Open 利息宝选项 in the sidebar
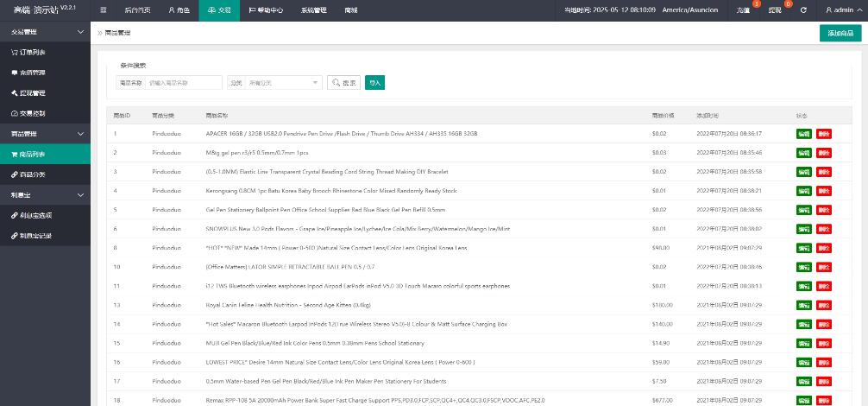The image size is (868, 406). [x=35, y=215]
